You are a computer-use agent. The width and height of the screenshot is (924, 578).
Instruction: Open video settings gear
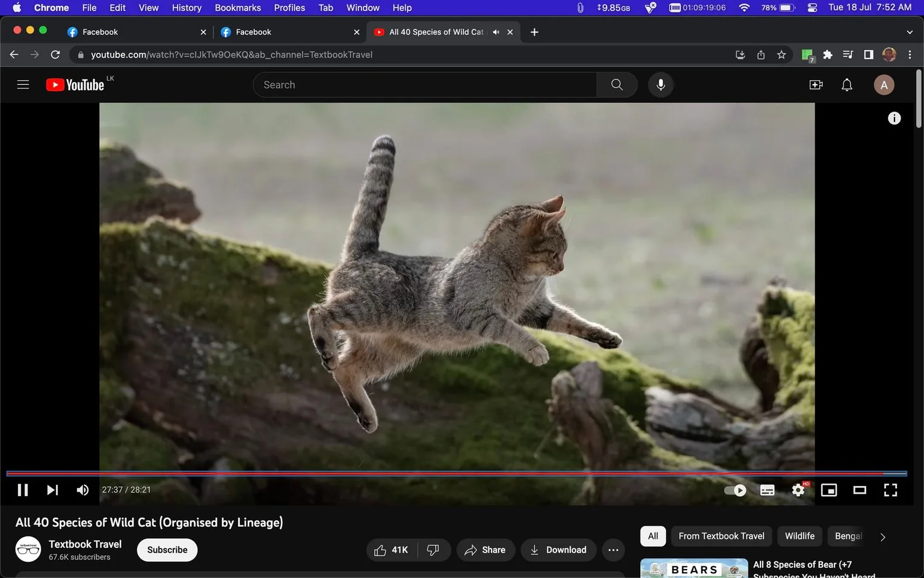click(x=798, y=490)
